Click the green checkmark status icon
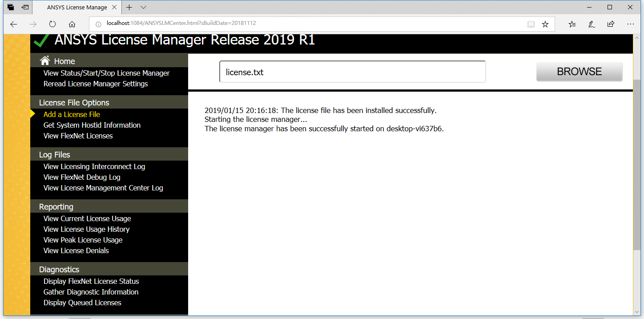 pyautogui.click(x=41, y=40)
